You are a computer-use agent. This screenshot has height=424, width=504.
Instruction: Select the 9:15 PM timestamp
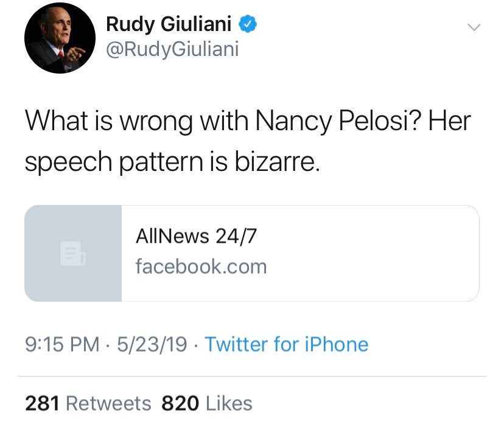click(61, 345)
